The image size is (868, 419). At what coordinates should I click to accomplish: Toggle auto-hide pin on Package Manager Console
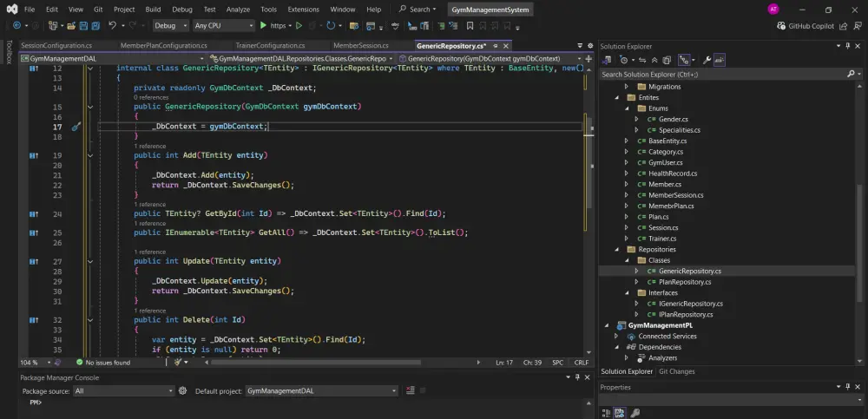click(577, 377)
